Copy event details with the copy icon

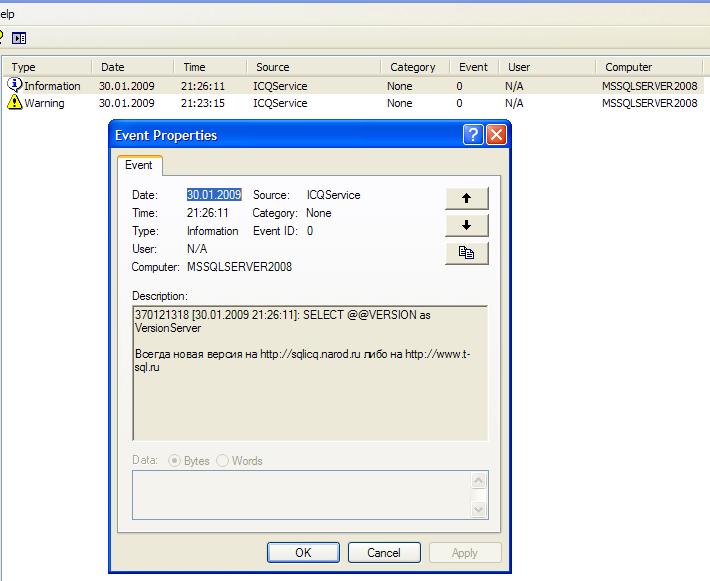point(466,253)
